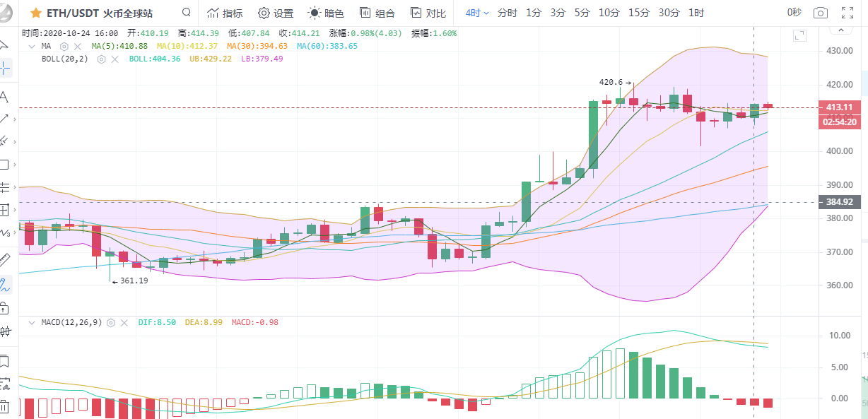This screenshot has height=419, width=868.
Task: Open the 指标 indicators menu
Action: (x=224, y=13)
